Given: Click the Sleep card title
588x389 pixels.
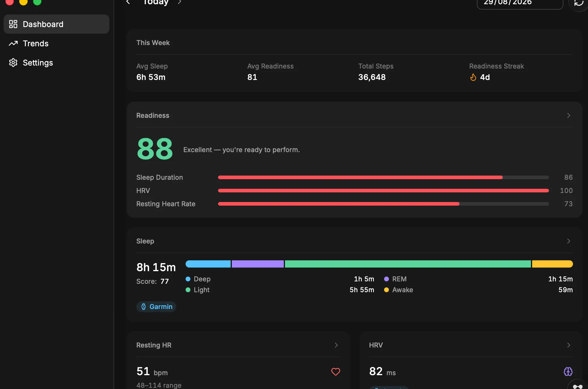Looking at the screenshot, I should [x=145, y=241].
